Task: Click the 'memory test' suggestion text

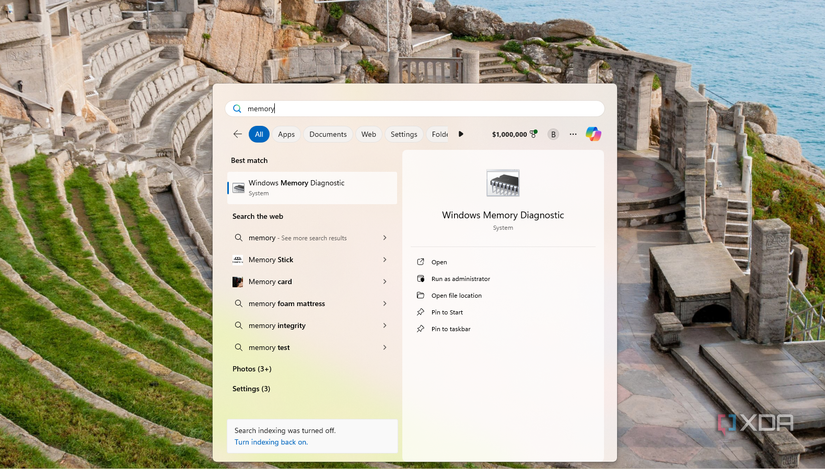Action: click(269, 348)
